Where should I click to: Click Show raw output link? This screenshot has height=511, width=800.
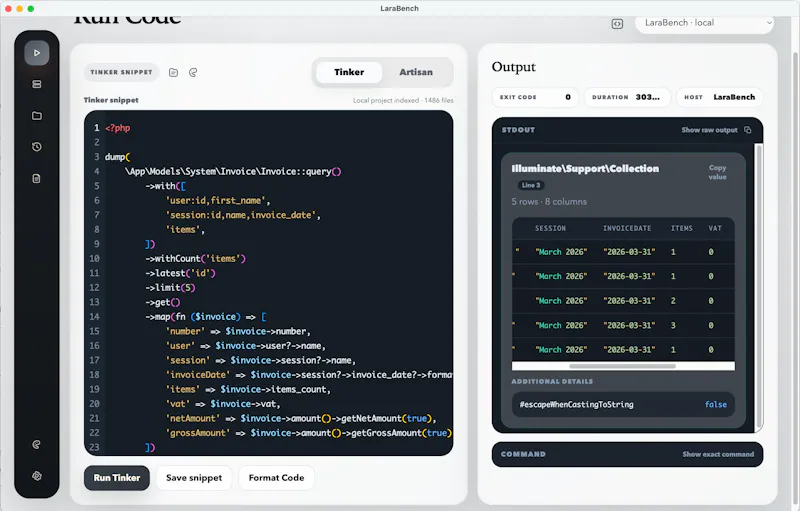[709, 130]
